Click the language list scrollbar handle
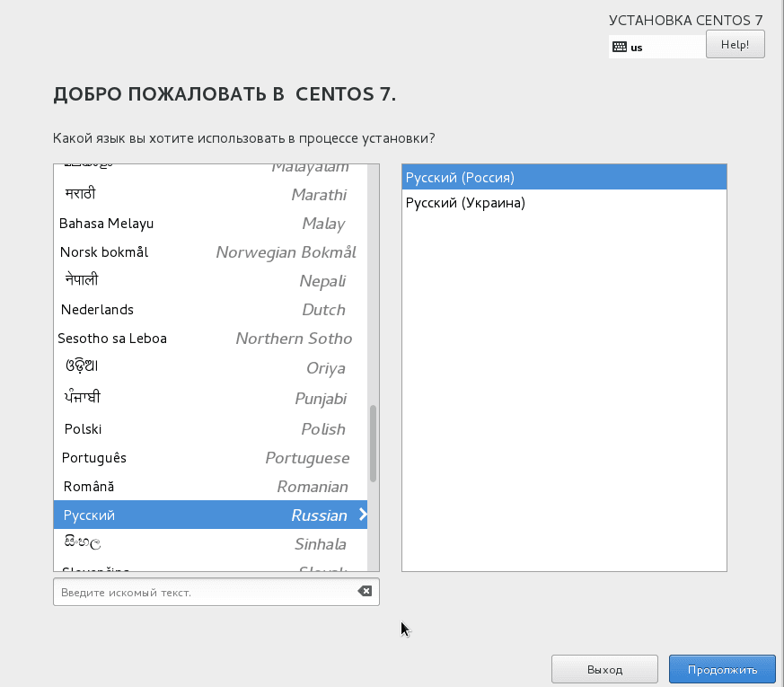This screenshot has width=784, height=687. 373,444
